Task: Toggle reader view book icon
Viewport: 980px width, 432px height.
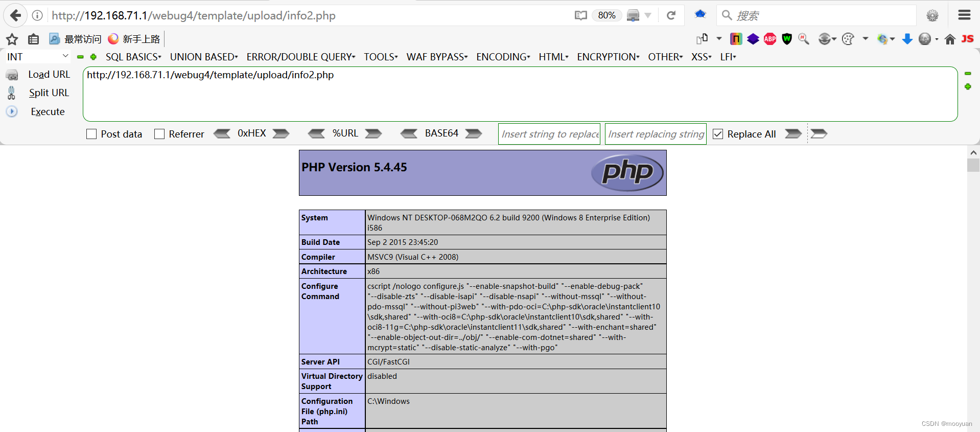Action: point(580,15)
